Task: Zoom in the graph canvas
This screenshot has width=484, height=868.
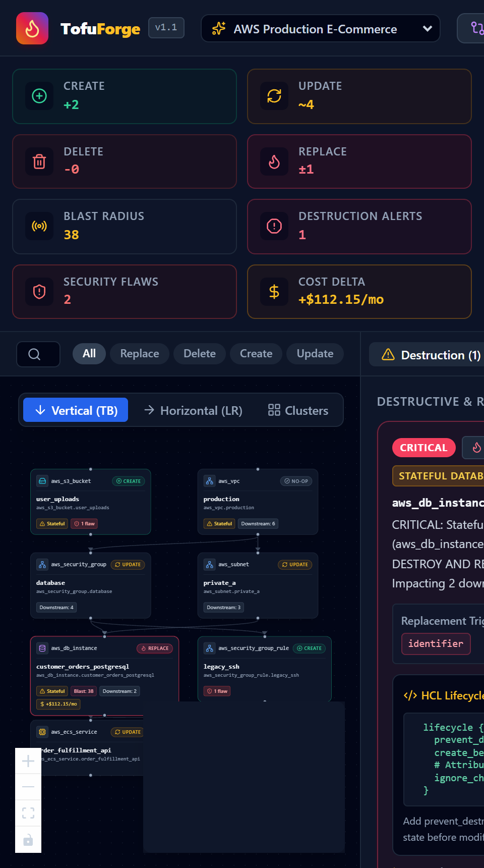Action: click(28, 761)
